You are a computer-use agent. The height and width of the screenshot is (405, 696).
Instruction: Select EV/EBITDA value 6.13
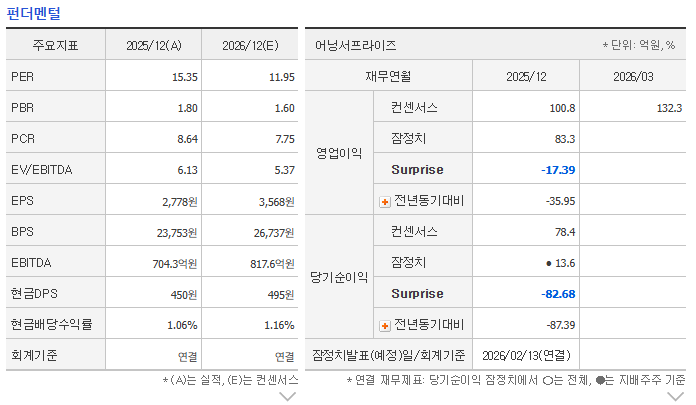[187, 170]
